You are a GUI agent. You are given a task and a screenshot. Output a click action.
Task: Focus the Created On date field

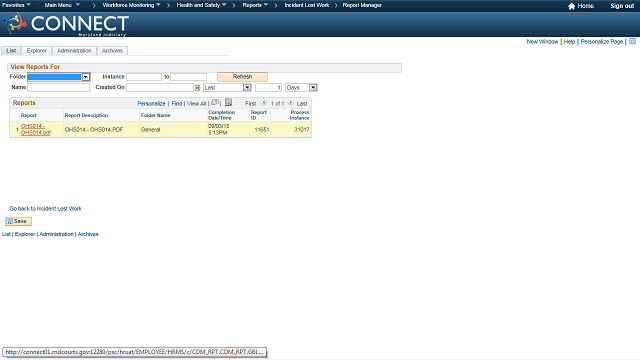click(x=160, y=87)
